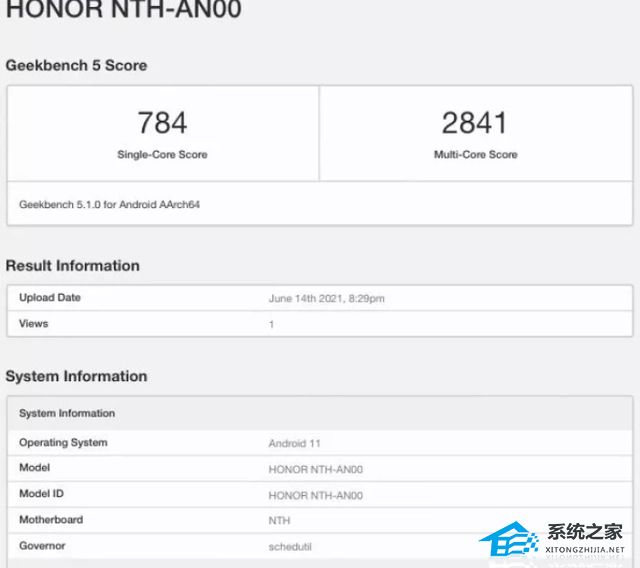Viewport: 640px width, 568px height.
Task: Click the Views count value 1
Action: click(271, 324)
